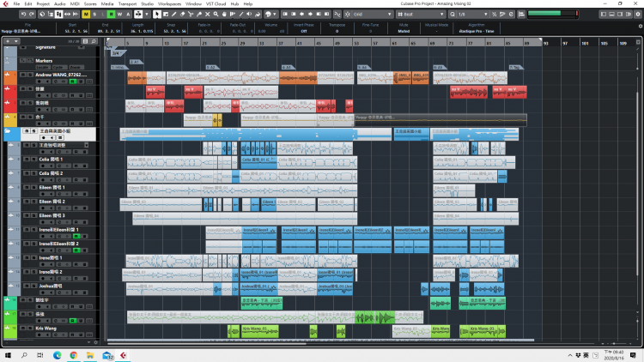The image size is (644, 362).
Task: Click the ruler at bar 41
Action: tap(299, 43)
